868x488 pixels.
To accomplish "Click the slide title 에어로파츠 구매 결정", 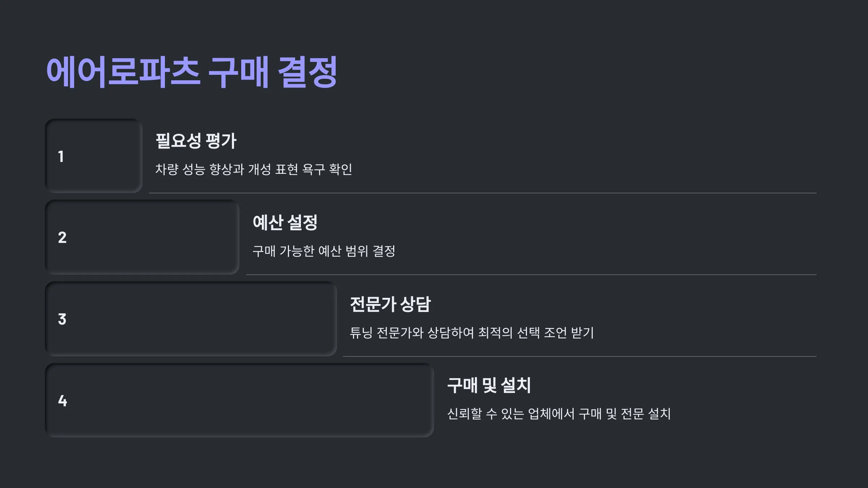I will (192, 72).
